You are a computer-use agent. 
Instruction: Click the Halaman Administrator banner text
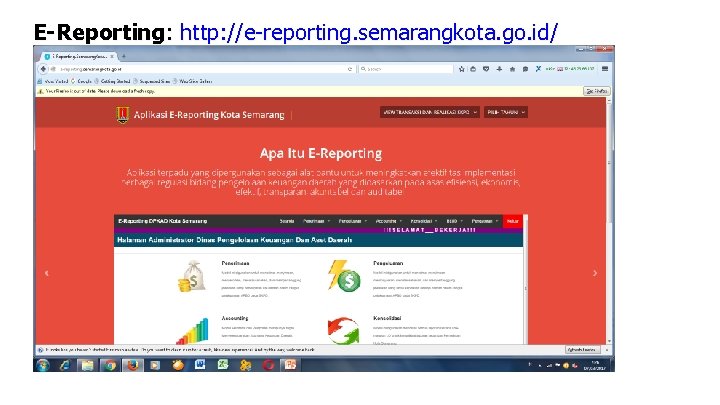(235, 240)
